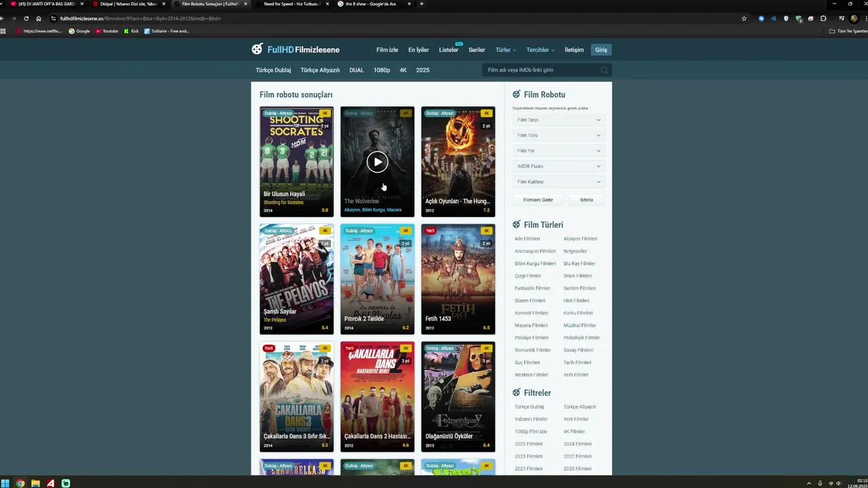
Task: Open Aksiyon Filmleri genre link
Action: [580, 239]
